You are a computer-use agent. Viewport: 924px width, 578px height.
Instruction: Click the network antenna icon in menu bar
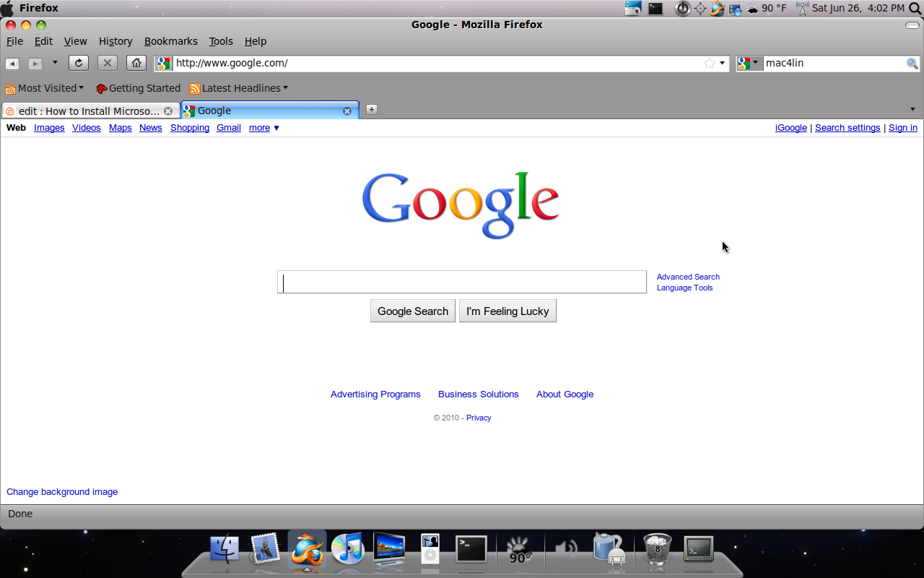click(802, 8)
